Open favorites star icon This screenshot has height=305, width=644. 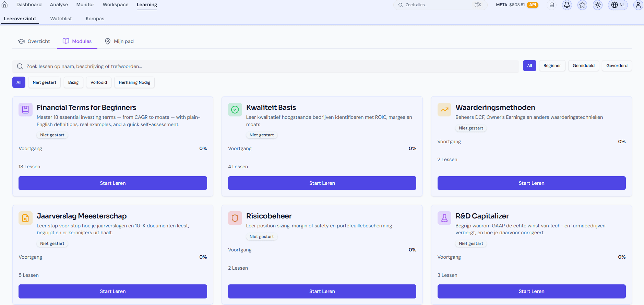pyautogui.click(x=582, y=5)
